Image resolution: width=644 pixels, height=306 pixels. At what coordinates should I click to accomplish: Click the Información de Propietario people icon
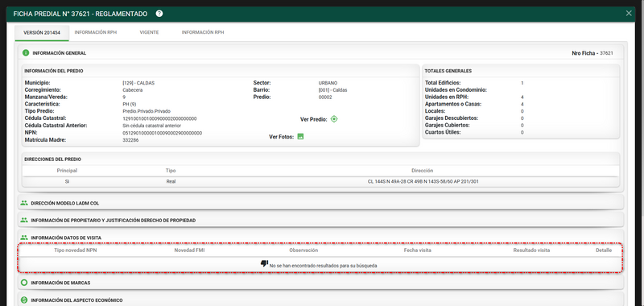24,220
